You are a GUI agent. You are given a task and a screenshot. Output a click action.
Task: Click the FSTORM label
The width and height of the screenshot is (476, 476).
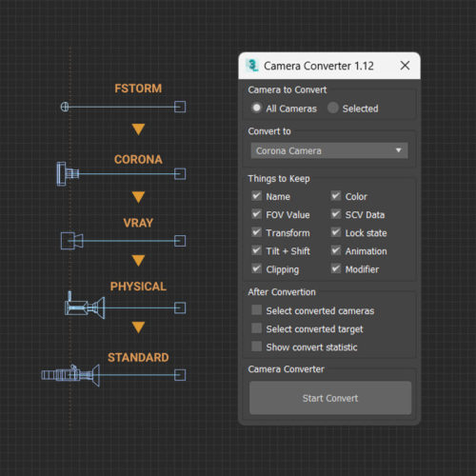[138, 89]
